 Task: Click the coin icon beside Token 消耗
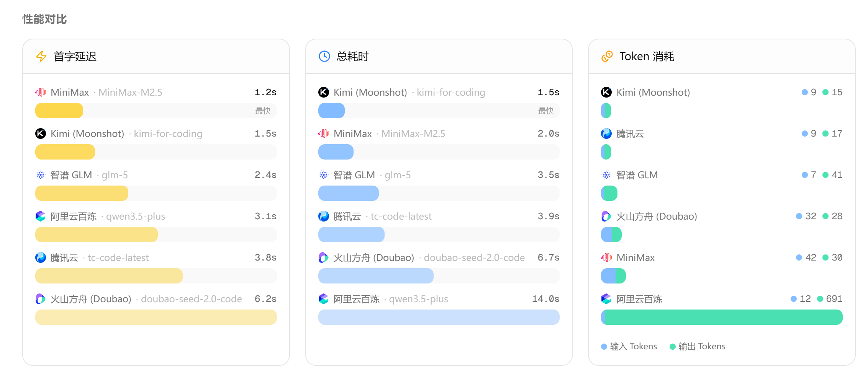607,56
